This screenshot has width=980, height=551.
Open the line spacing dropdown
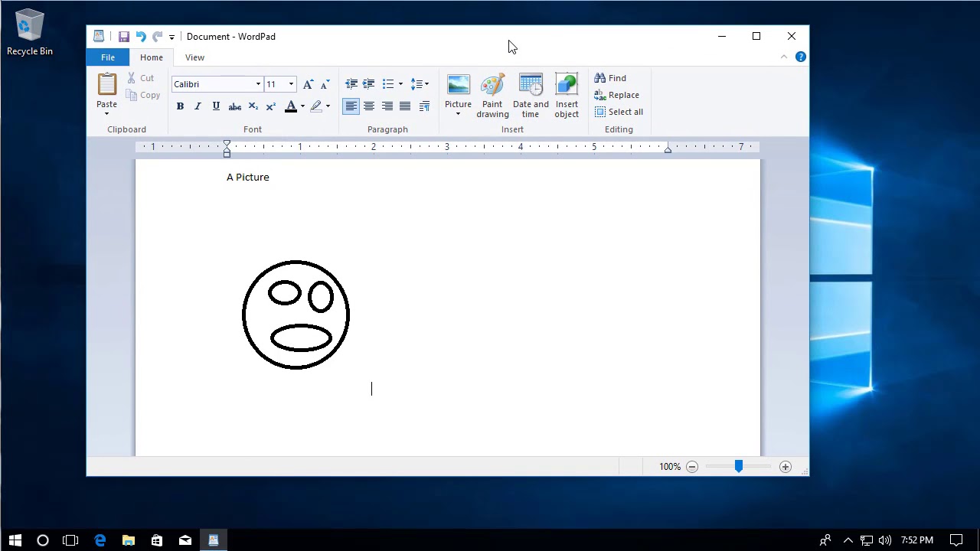420,84
